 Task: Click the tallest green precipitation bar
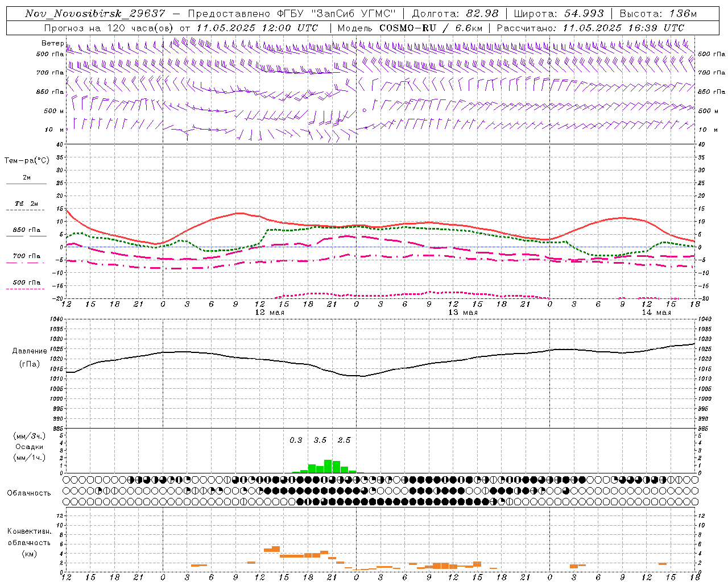(x=328, y=466)
